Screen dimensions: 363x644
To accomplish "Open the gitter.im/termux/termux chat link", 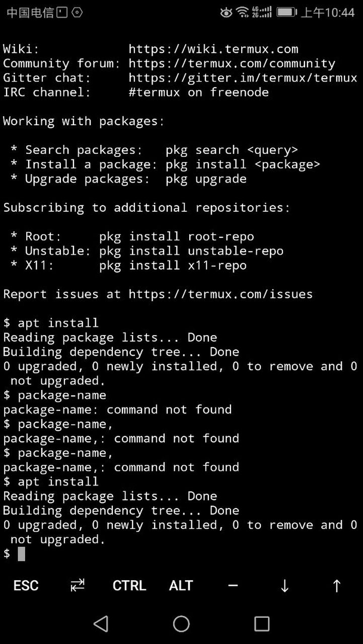I will click(x=243, y=78).
